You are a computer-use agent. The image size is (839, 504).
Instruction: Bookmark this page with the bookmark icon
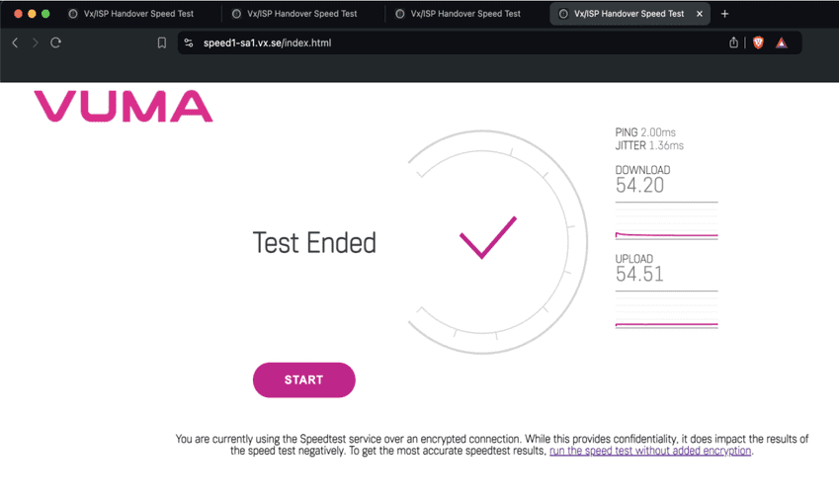point(162,42)
